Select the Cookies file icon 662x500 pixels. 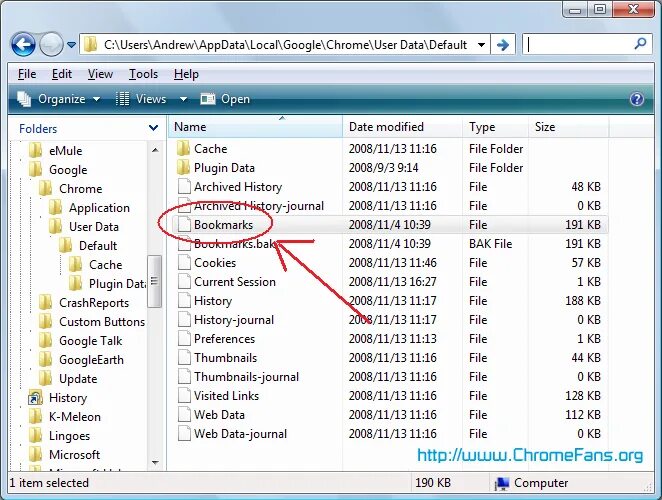[184, 263]
